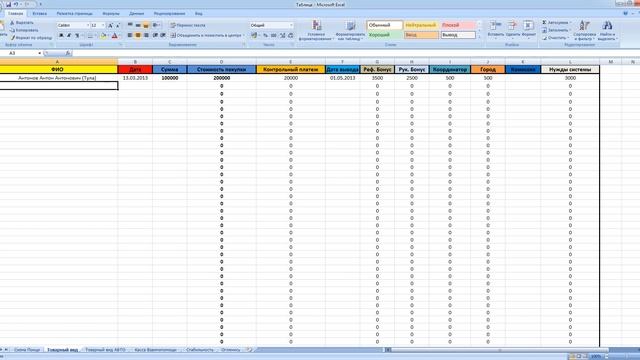Apply the Обычный cell style
Viewport: 640px width, 360px height.
pos(384,25)
